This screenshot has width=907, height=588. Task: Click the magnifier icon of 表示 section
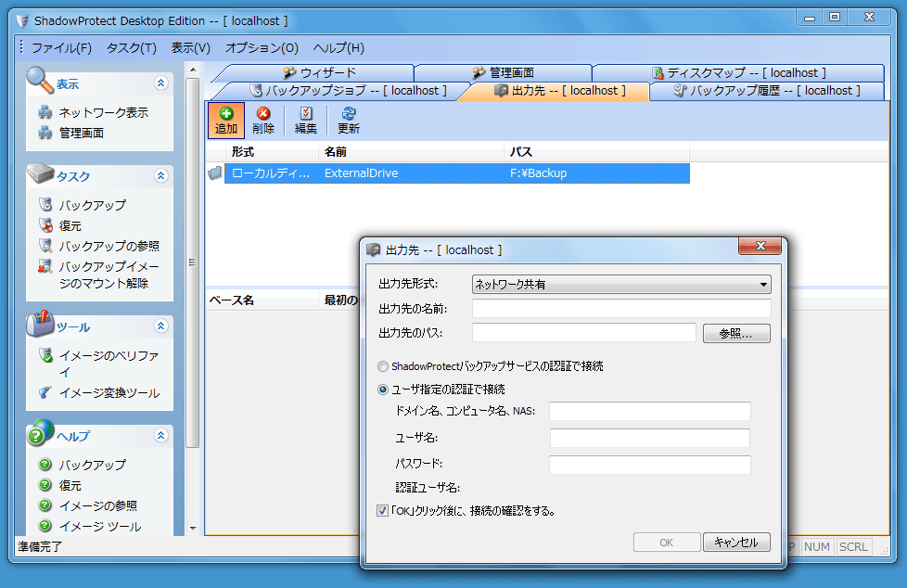click(x=39, y=80)
